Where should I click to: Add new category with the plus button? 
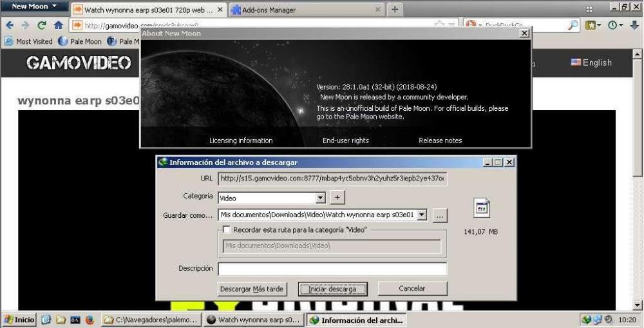(339, 197)
